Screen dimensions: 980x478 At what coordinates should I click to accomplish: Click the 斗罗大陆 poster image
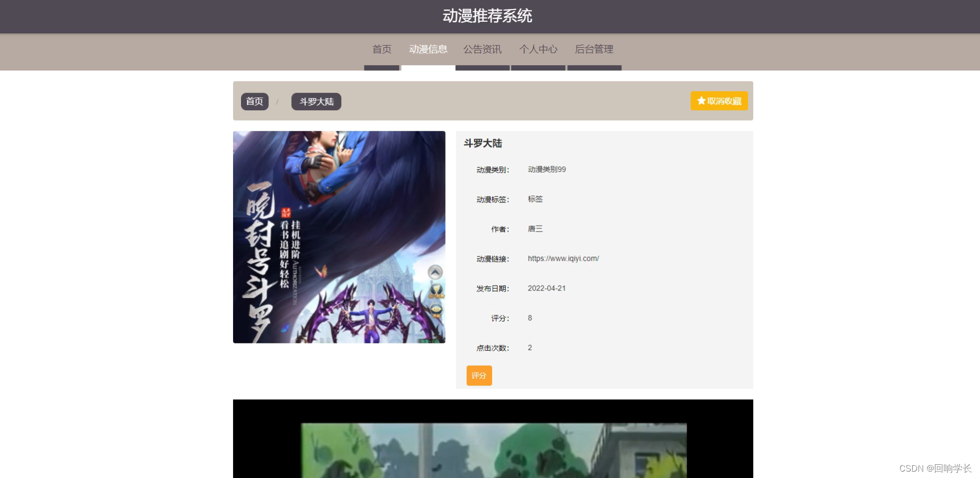[x=338, y=237]
